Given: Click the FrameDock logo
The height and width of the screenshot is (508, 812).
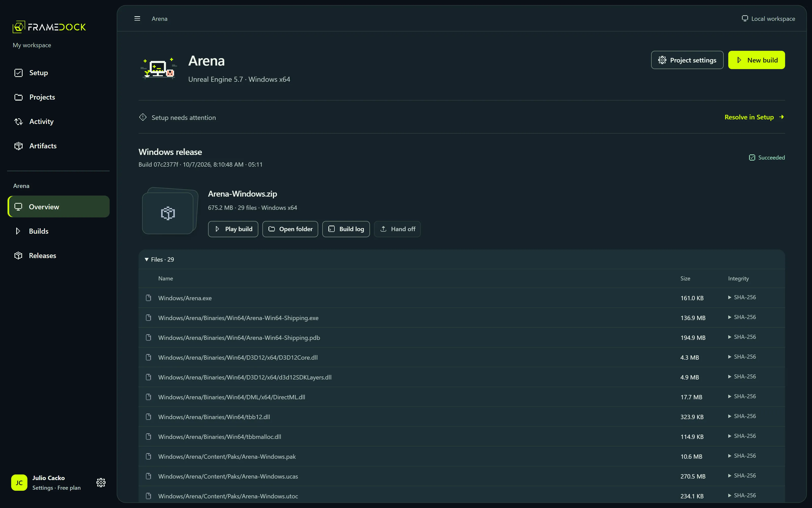Looking at the screenshot, I should pos(49,27).
